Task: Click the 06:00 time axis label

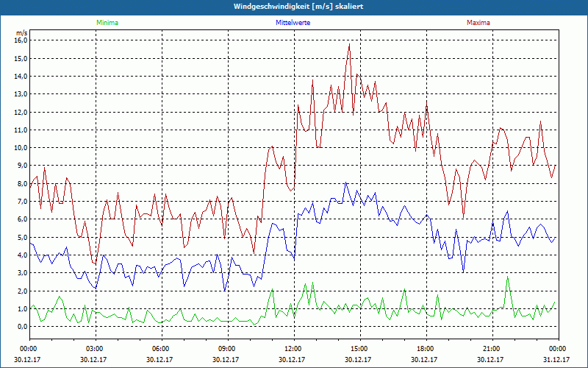Action: [162, 349]
